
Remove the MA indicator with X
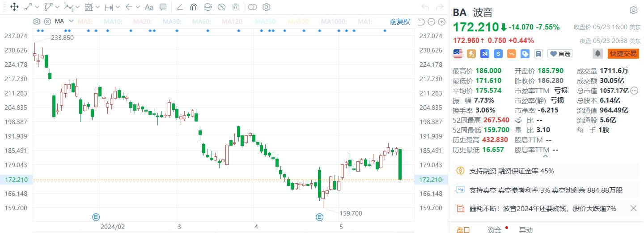point(47,22)
